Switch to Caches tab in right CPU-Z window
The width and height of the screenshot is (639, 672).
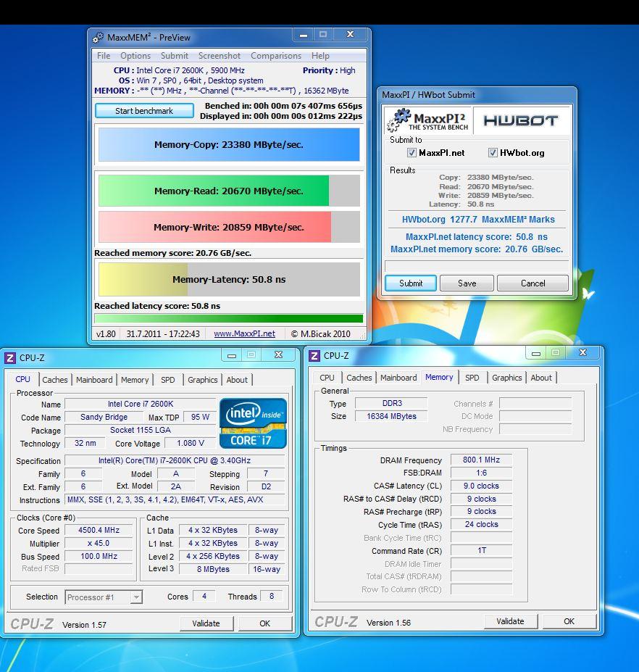click(359, 378)
